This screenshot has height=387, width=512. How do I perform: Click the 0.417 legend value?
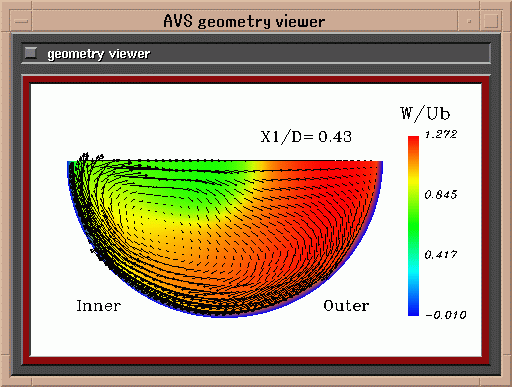(x=441, y=255)
